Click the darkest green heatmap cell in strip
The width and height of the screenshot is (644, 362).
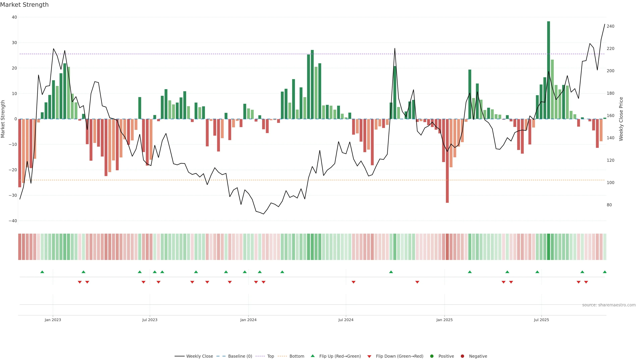pos(549,247)
